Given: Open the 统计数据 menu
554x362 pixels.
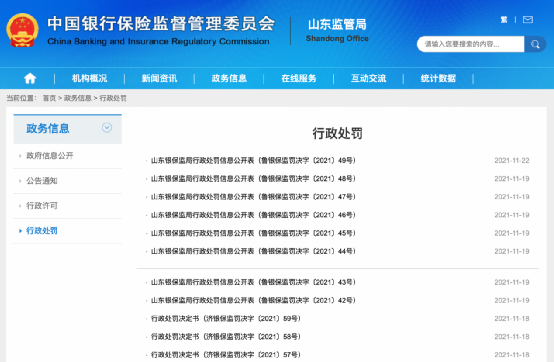Looking at the screenshot, I should [438, 78].
